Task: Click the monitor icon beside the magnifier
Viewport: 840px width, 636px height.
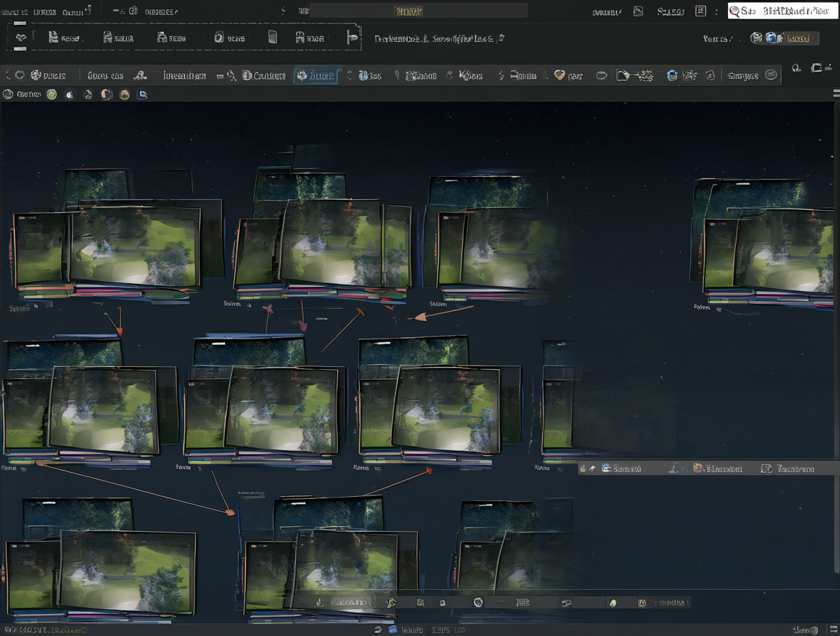Action: pos(817,68)
